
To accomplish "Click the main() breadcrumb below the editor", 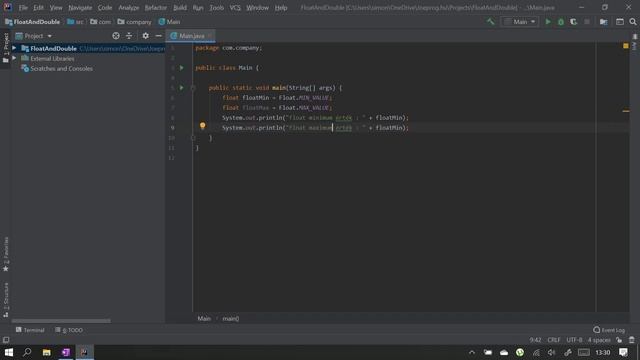I will [231, 318].
